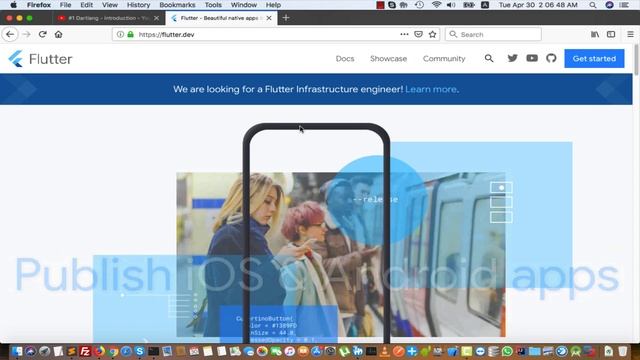Open VLC cone icon in Dock
Image resolution: width=640 pixels, height=360 pixels.
click(x=384, y=351)
